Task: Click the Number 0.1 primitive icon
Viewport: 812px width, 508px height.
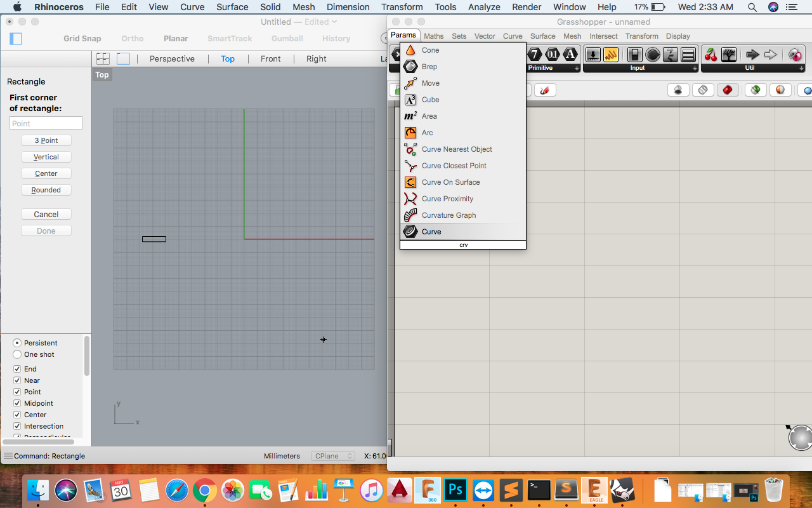Action: pyautogui.click(x=553, y=55)
